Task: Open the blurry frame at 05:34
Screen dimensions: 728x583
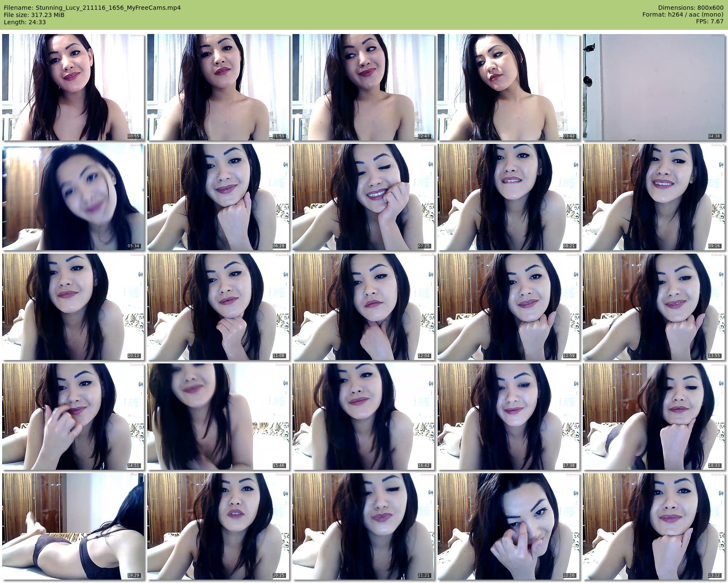Action: [x=73, y=197]
